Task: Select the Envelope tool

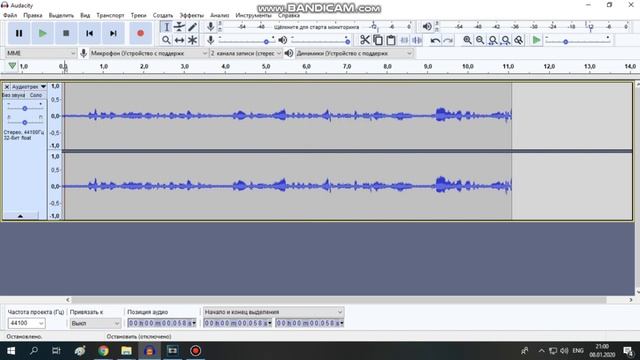Action: point(179,27)
